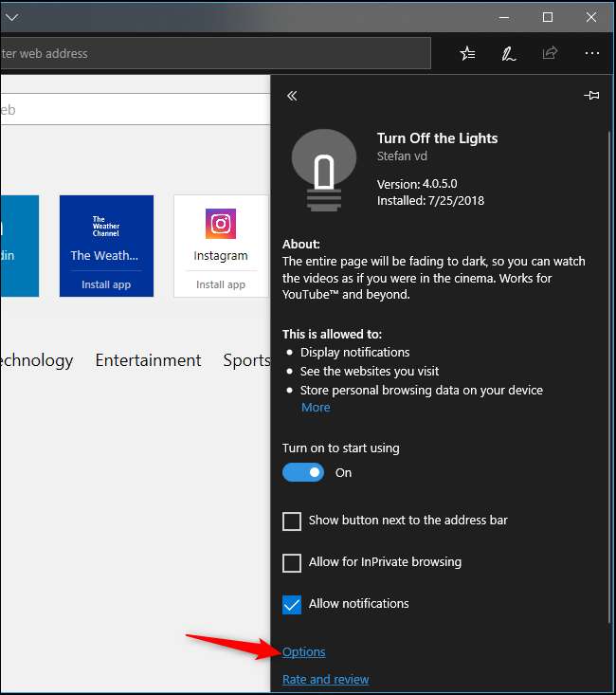The width and height of the screenshot is (616, 695).
Task: Click the Instagram tile icon
Action: pos(221,224)
